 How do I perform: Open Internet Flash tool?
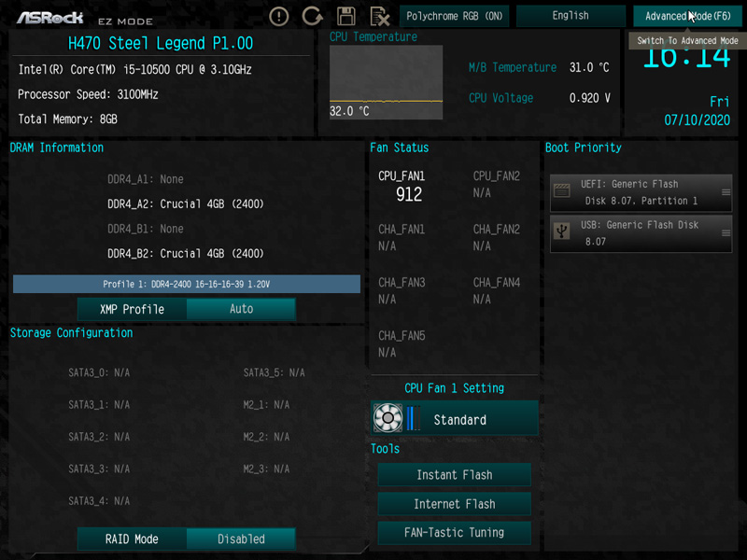tap(455, 504)
